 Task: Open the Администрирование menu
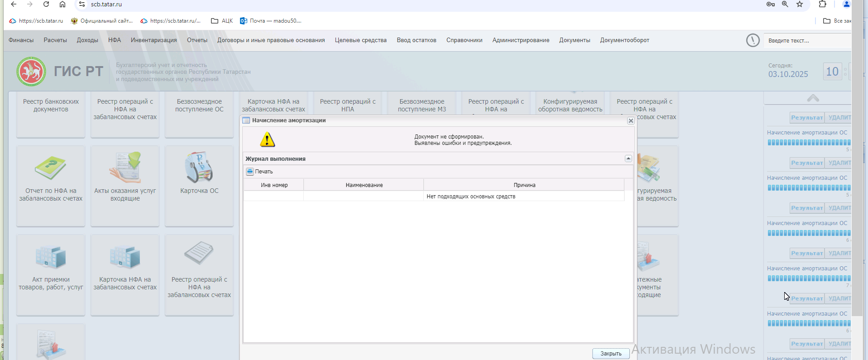[521, 40]
